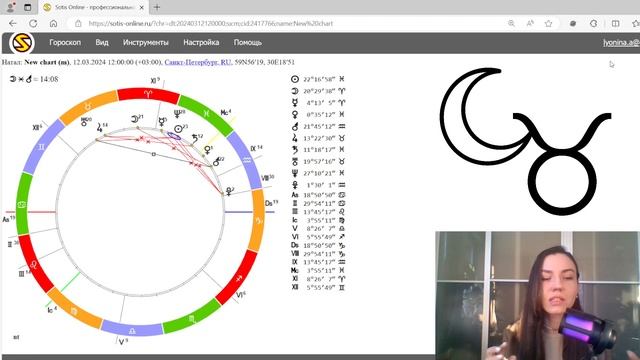
Task: Go to browser home page
Action: pyautogui.click(x=53, y=23)
